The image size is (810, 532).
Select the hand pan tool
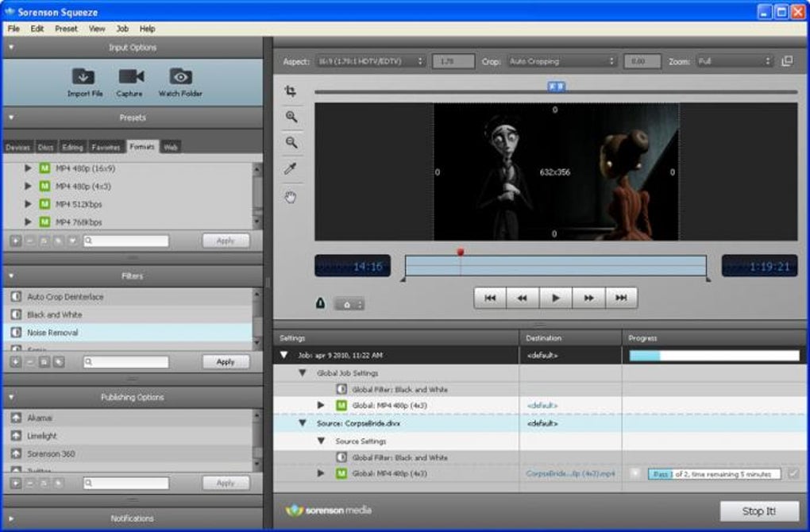tap(291, 197)
